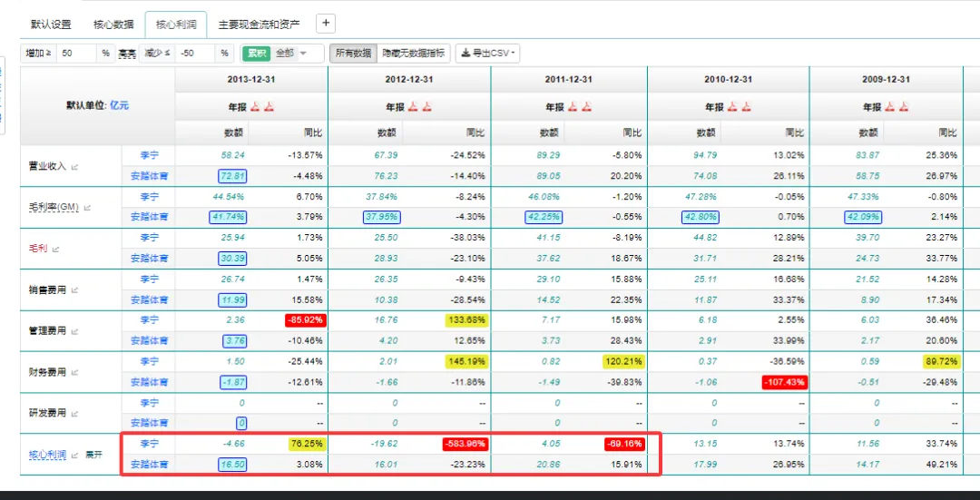Viewport: 980px width, 500px height.
Task: Open left PDF icon under 2012-12-31 年报
Action: point(413,107)
